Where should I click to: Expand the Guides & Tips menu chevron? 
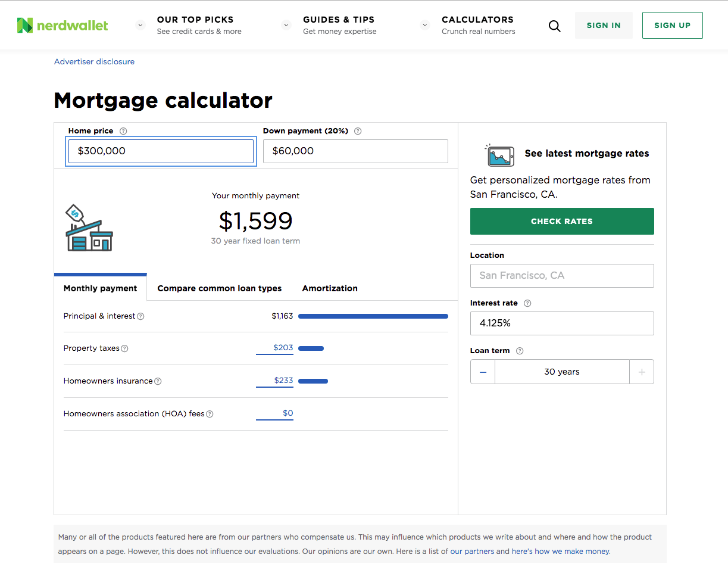coord(286,25)
